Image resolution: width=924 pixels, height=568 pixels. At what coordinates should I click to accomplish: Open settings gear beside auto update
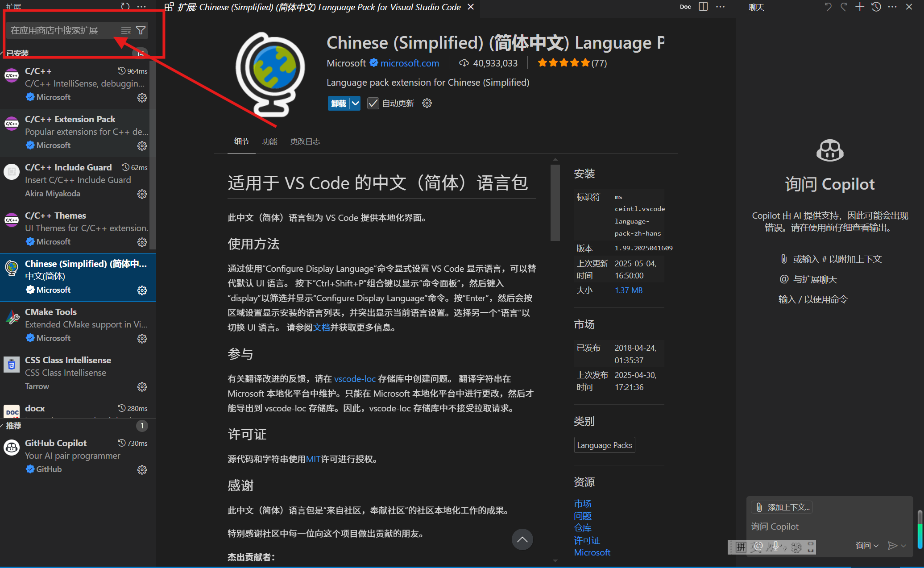pos(427,104)
